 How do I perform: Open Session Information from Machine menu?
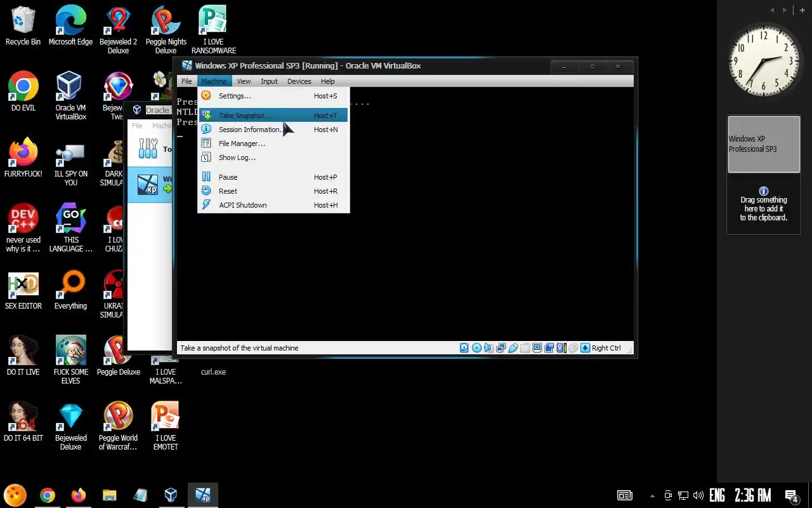273,130
